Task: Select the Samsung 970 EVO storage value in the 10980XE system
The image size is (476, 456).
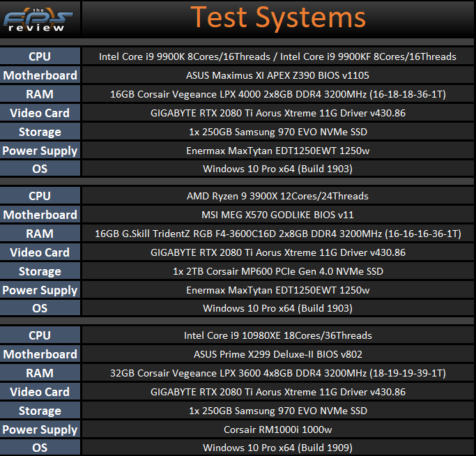Action: coord(278,411)
